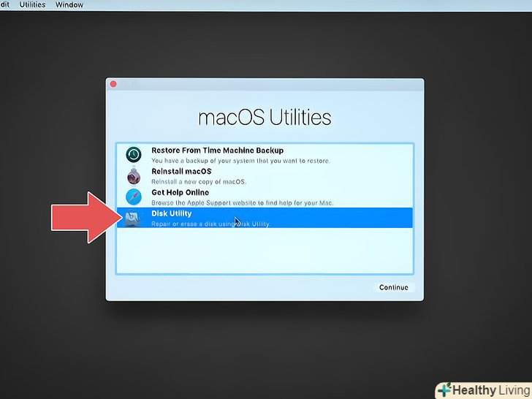
Task: Click the Reinstall macOS installer icon
Action: tap(134, 175)
